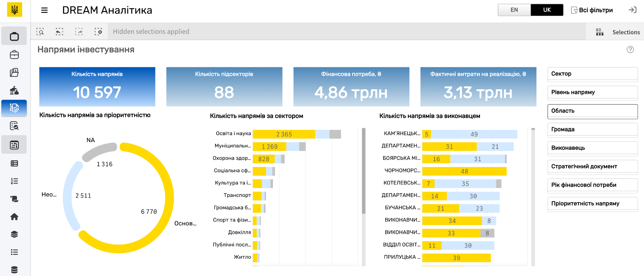The image size is (644, 276).
Task: Open the home sidebar icon
Action: [x=14, y=217]
